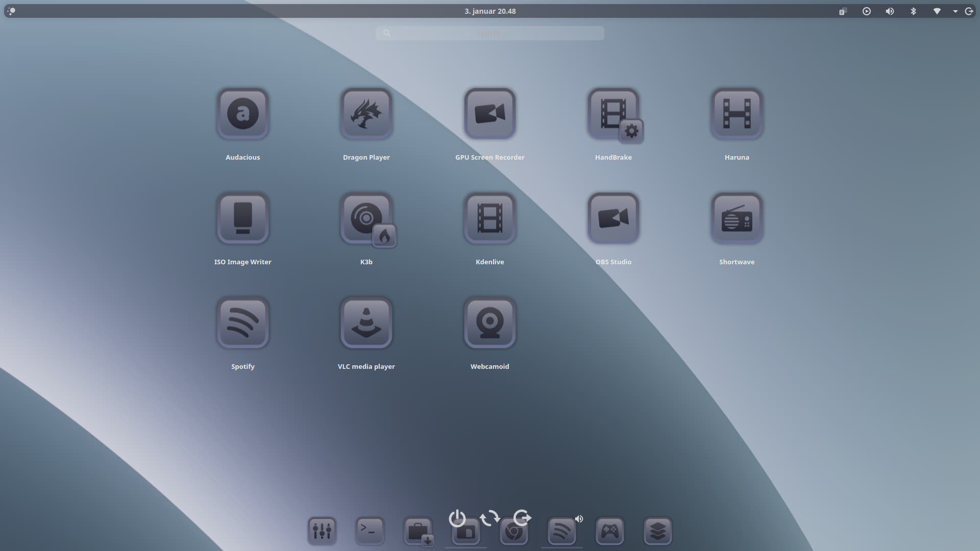The image size is (980, 551).
Task: Click the date and time display
Action: (489, 11)
